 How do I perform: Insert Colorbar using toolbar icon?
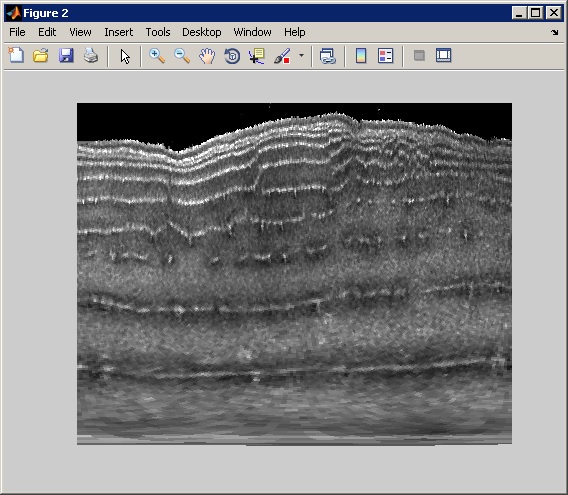tap(361, 56)
